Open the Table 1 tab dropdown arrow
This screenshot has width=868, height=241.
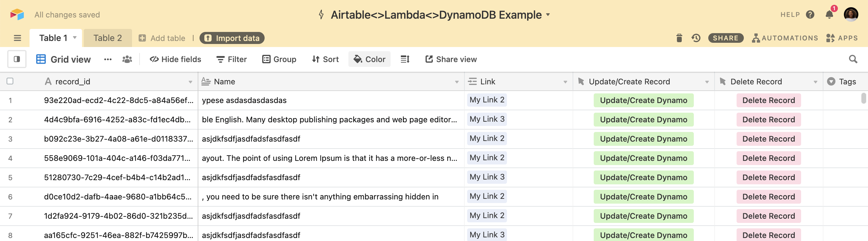(75, 37)
